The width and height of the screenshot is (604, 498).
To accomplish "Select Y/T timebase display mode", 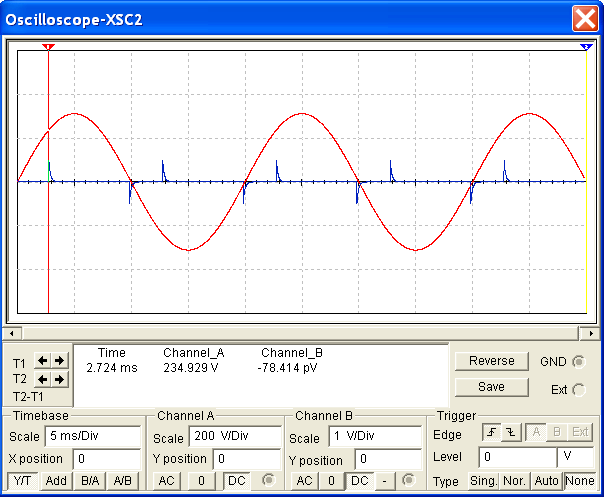I will pos(23,481).
